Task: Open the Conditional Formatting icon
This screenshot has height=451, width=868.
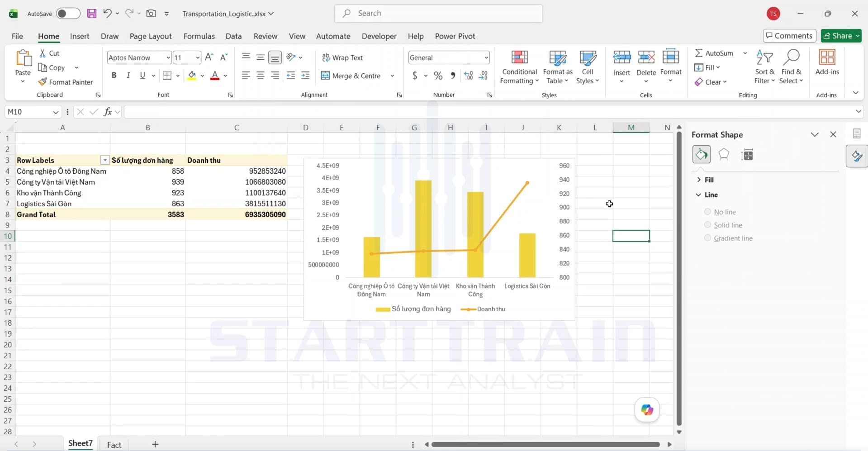Action: click(x=520, y=67)
